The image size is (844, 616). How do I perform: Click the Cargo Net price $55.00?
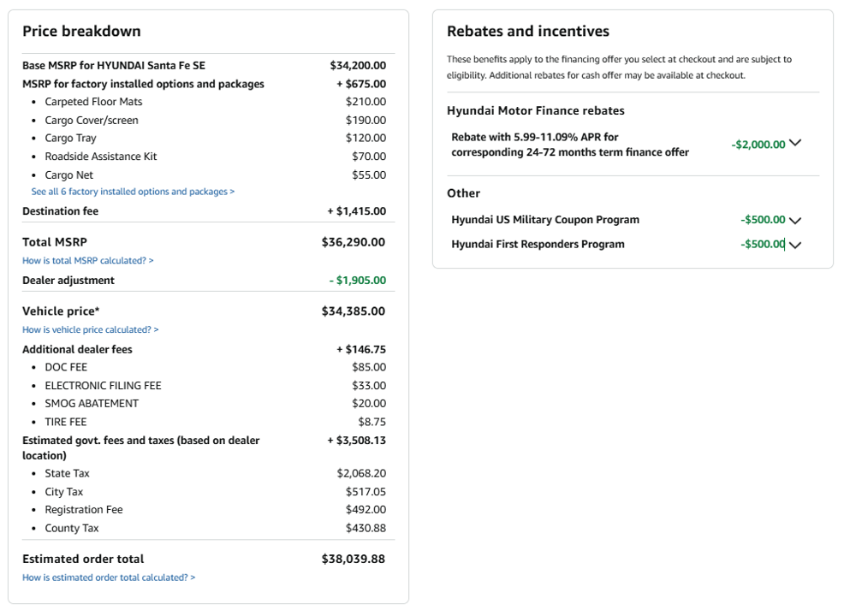tap(369, 175)
